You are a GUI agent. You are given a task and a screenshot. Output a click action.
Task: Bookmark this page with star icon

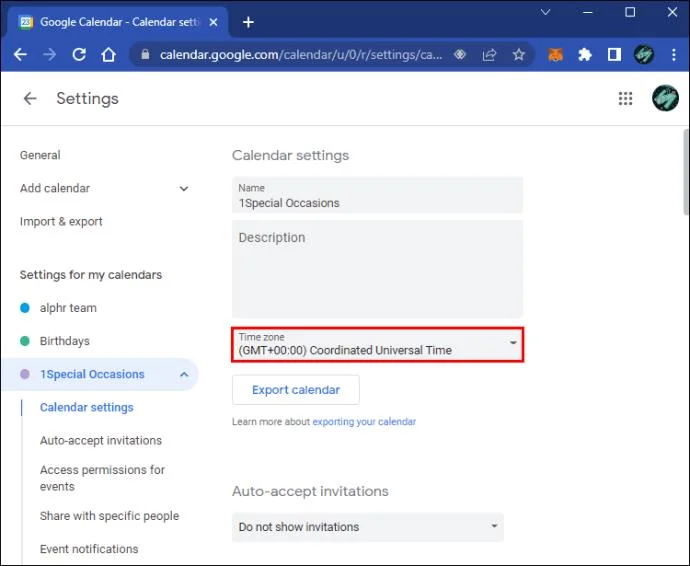click(519, 55)
